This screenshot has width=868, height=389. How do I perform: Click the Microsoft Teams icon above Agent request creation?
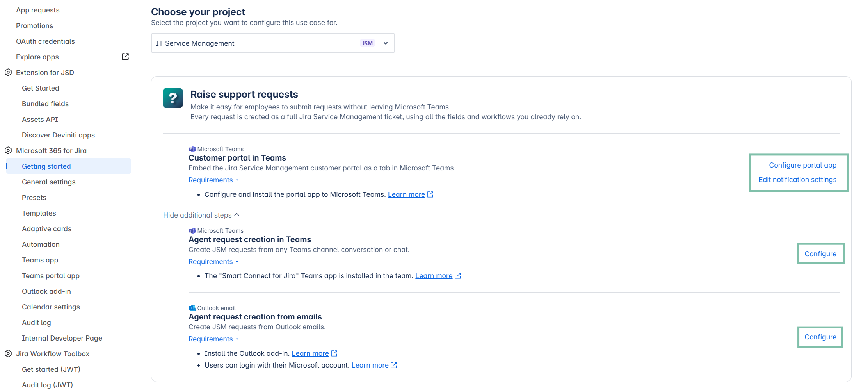point(192,231)
